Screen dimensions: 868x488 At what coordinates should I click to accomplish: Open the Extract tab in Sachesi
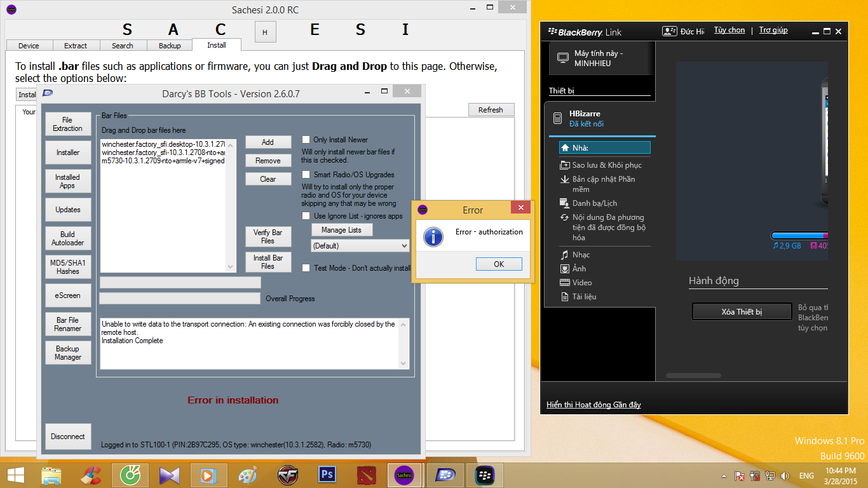(76, 46)
